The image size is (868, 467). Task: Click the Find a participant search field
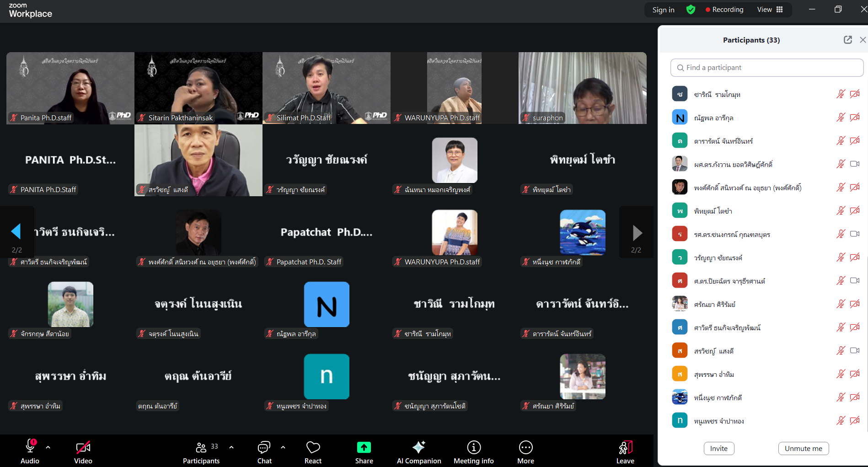tap(766, 68)
